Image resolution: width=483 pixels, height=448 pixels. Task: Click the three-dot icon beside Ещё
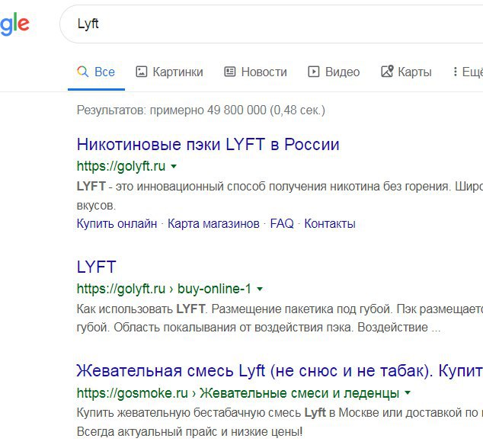click(x=455, y=72)
